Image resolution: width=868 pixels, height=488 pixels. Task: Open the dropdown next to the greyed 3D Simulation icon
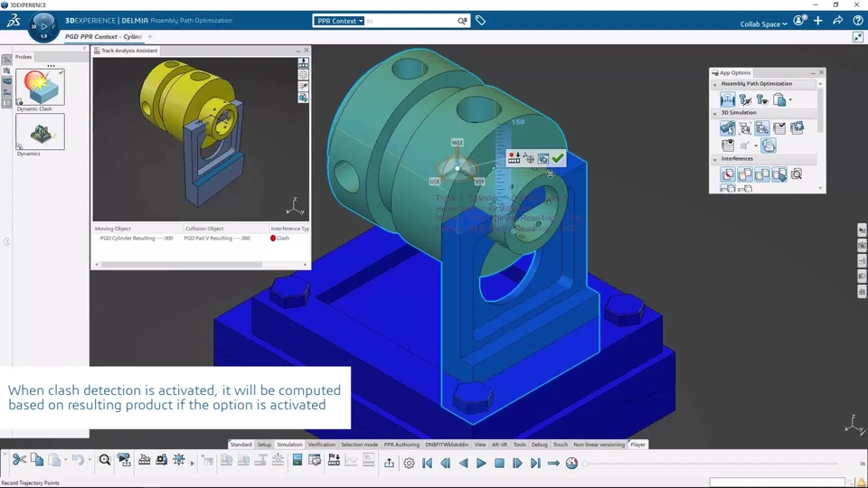click(x=756, y=146)
